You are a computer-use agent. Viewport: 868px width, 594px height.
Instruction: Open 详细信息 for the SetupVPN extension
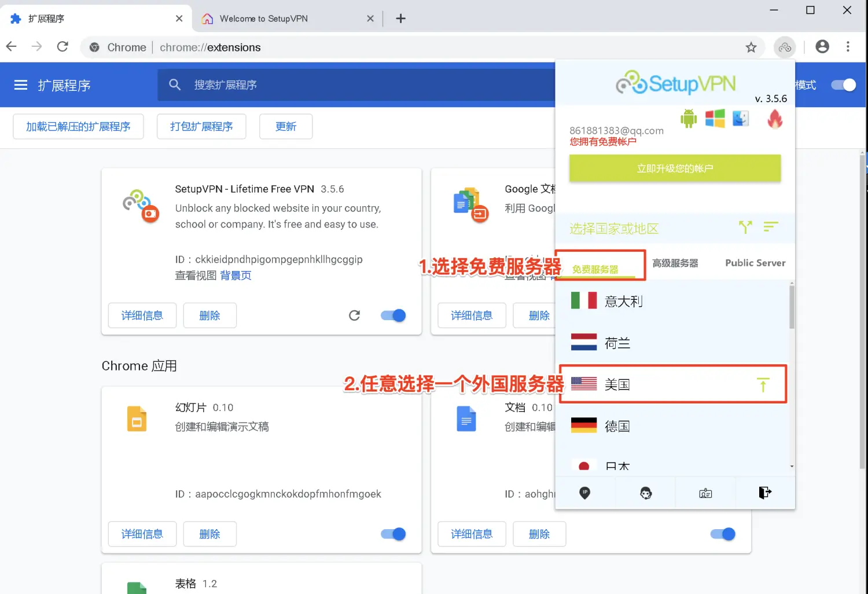click(x=142, y=316)
